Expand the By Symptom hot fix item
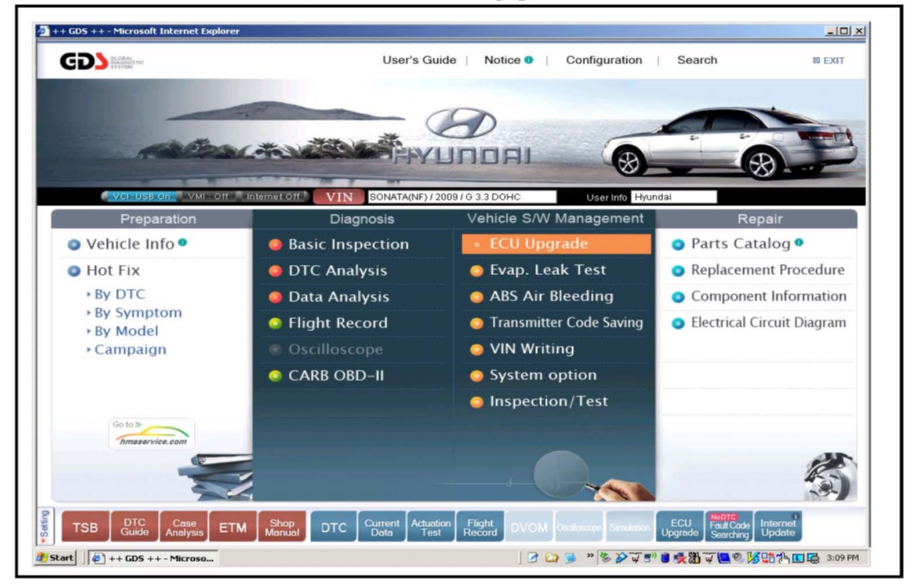The width and height of the screenshot is (912, 588). coord(137,313)
